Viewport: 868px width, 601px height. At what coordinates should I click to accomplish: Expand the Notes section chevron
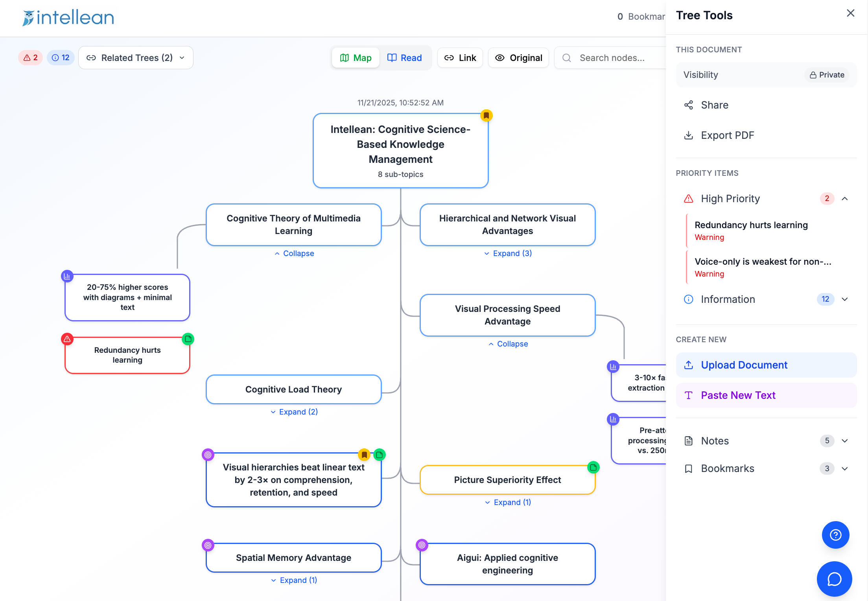click(844, 441)
